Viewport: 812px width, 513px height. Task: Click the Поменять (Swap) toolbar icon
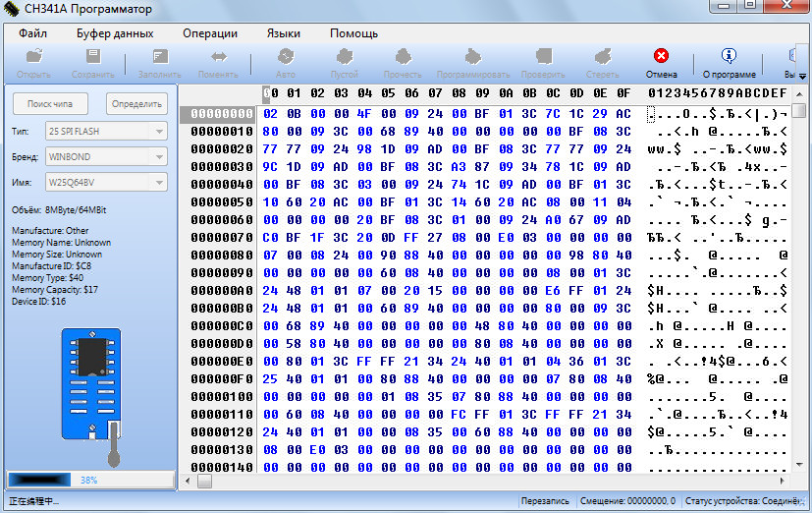pyautogui.click(x=218, y=56)
